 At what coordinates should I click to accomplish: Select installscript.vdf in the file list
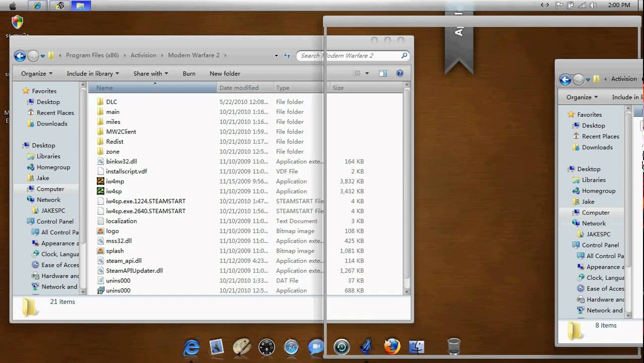(x=126, y=171)
